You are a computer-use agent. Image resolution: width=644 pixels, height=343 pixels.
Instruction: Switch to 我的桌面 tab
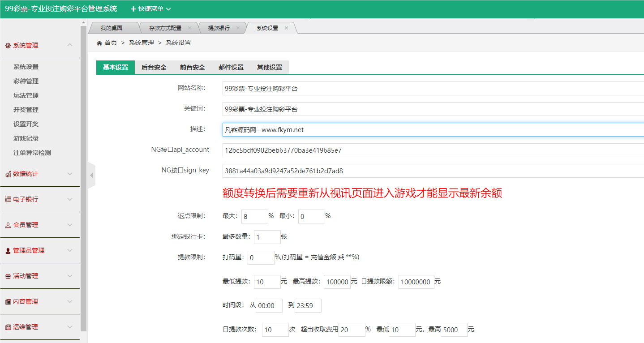112,28
